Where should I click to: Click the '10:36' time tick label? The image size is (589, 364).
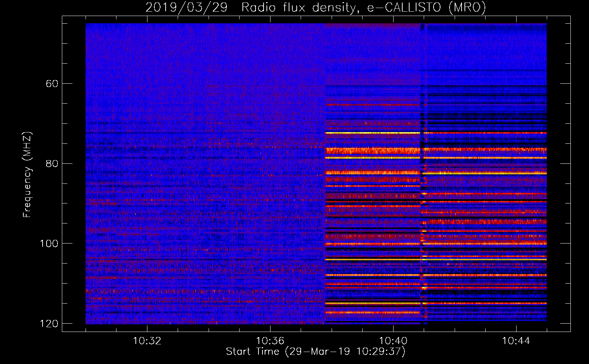pos(270,341)
